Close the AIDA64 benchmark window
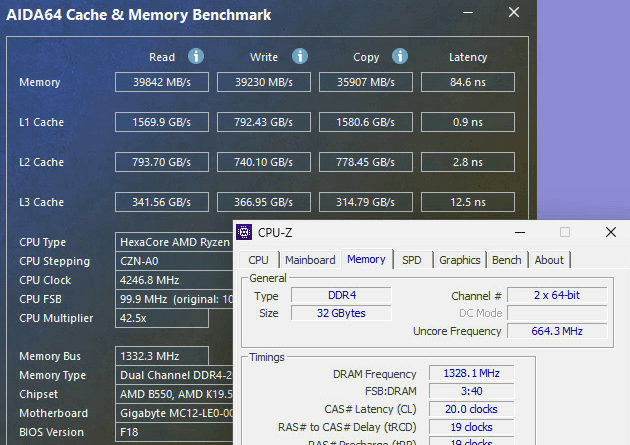The height and width of the screenshot is (445, 630). click(514, 12)
